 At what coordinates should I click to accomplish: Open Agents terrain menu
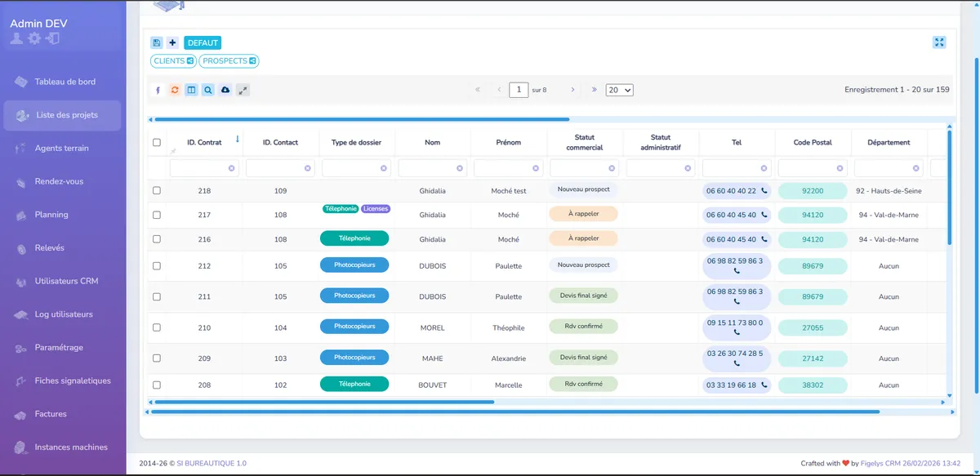click(x=63, y=149)
